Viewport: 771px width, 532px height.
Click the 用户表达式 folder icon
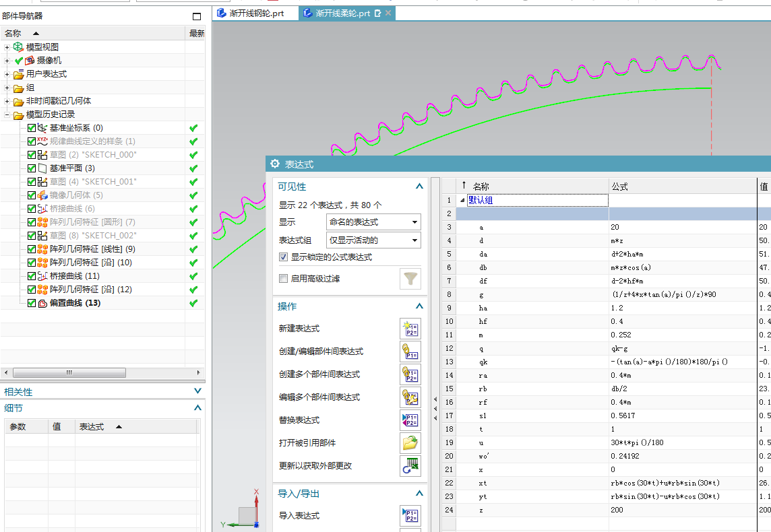pyautogui.click(x=19, y=74)
